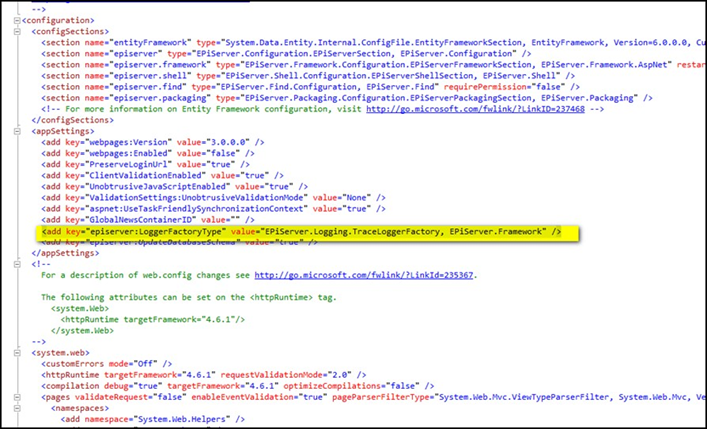Click requirePermission="false" attribute

point(506,87)
